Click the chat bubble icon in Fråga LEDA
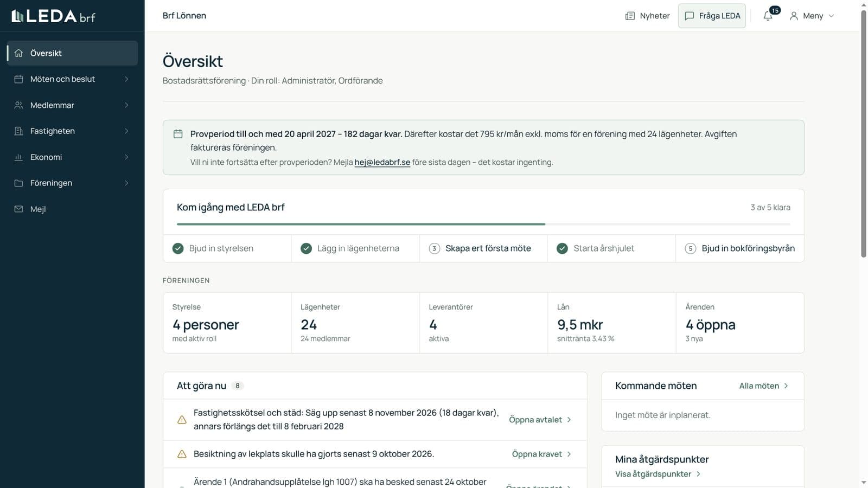 (690, 16)
